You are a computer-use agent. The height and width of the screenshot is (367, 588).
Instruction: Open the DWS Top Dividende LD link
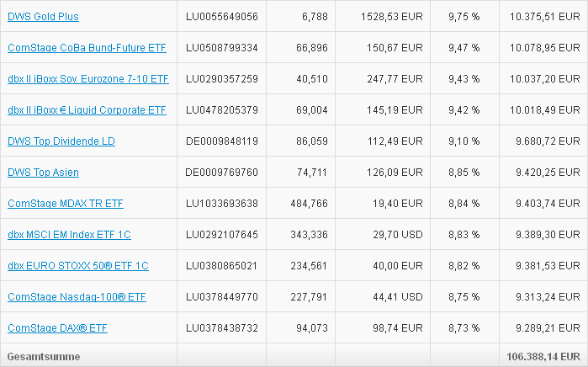61,141
